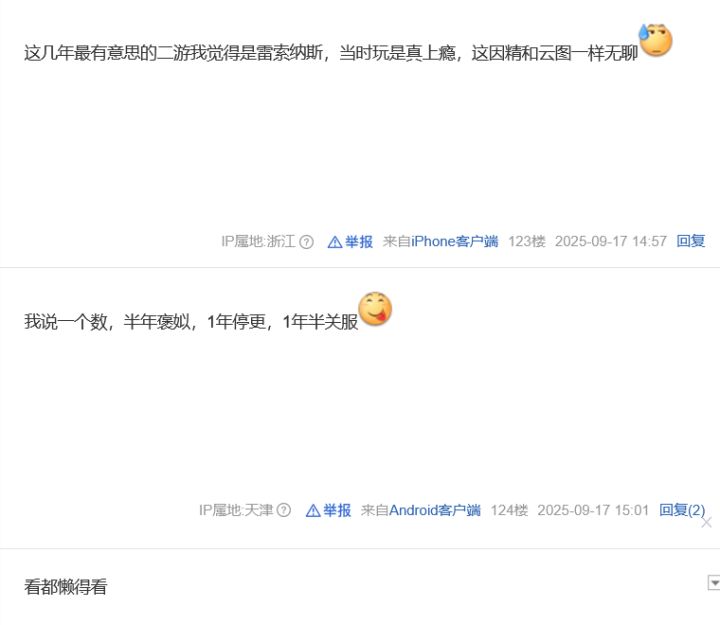The image size is (720, 625).
Task: Close the overlay with the gray X icon
Action: 707,522
